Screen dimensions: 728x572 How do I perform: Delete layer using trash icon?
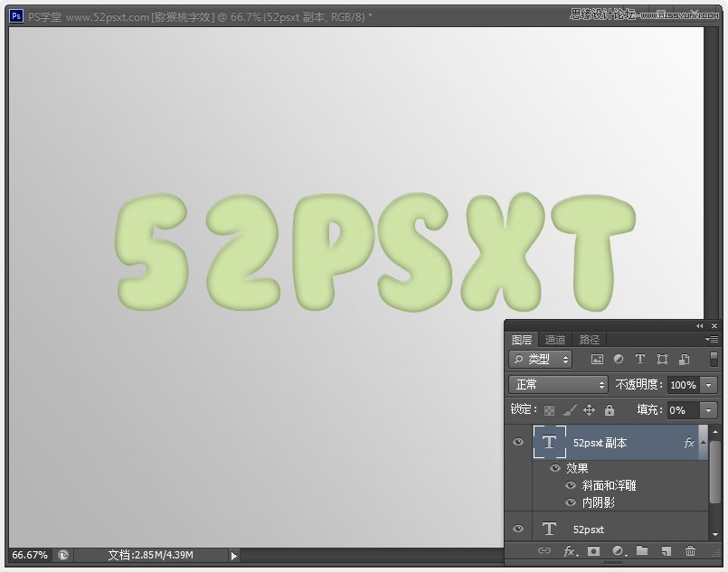pos(690,550)
